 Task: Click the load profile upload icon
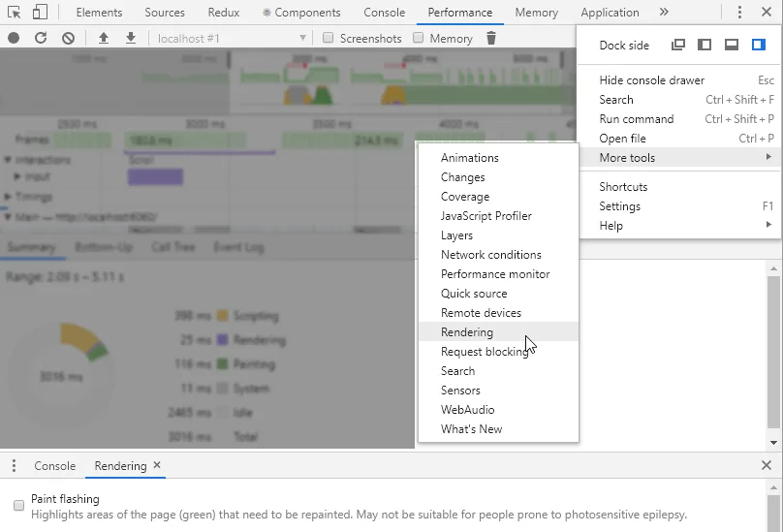click(x=104, y=38)
